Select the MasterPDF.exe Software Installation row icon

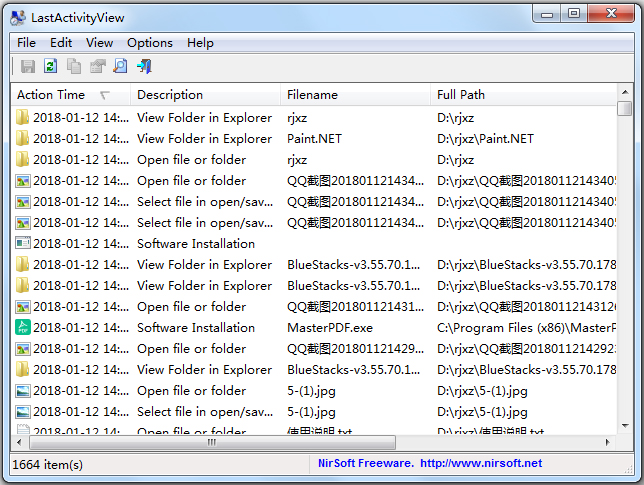(x=23, y=328)
